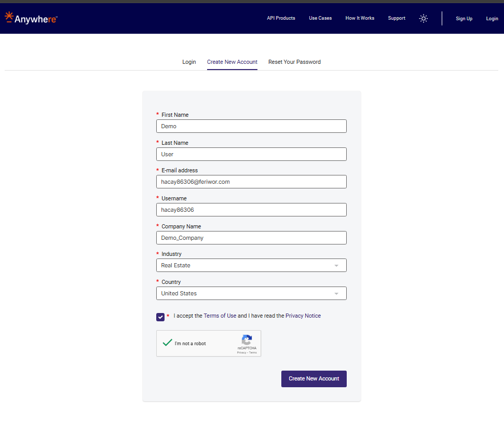Open the Reset Your Password tab
This screenshot has width=504, height=422.
[294, 62]
